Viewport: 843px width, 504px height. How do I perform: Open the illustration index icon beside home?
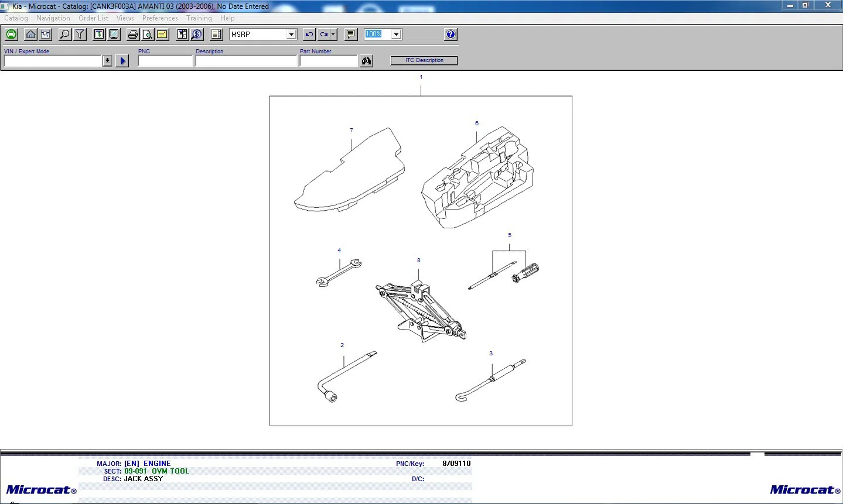46,35
